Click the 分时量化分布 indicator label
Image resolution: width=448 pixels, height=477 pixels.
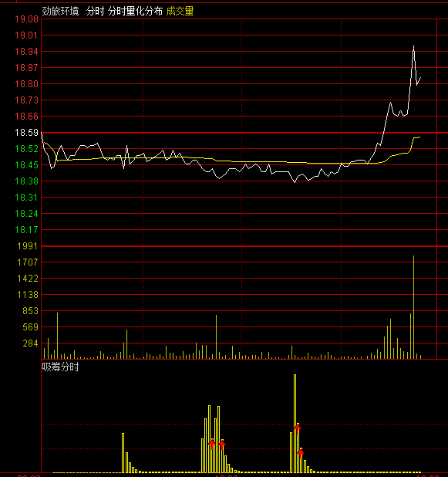pyautogui.click(x=135, y=12)
